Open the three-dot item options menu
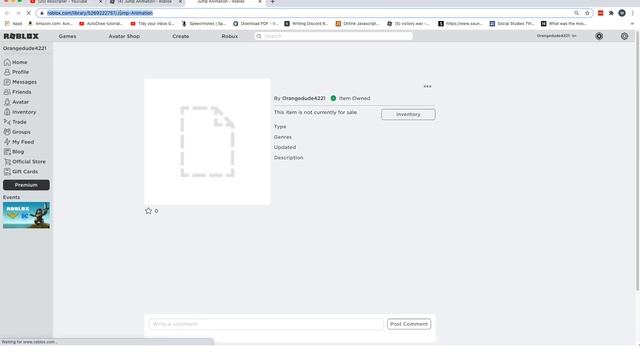 pos(427,87)
